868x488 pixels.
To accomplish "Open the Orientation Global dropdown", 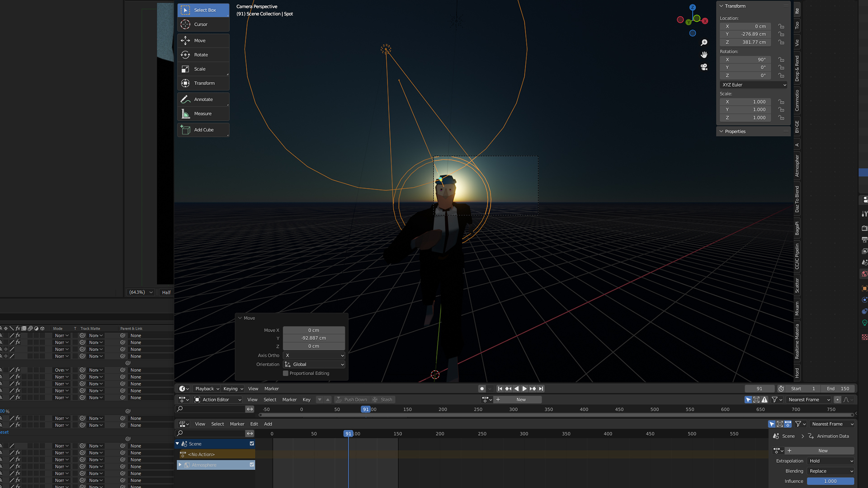I will 314,365.
